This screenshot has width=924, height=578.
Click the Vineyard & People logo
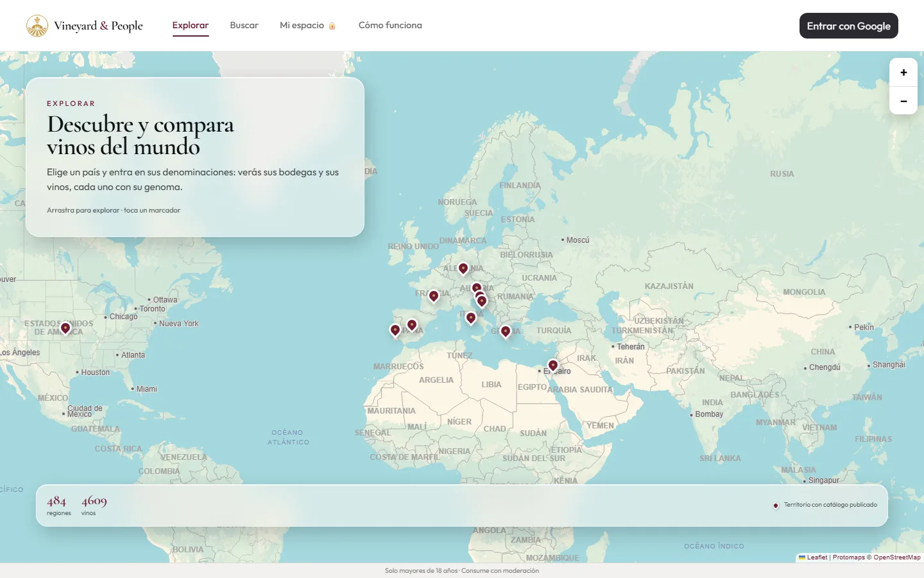point(85,26)
